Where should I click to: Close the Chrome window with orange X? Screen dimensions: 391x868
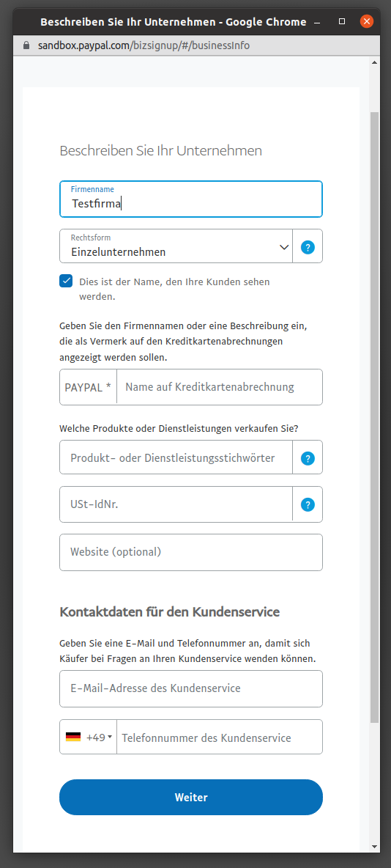tap(367, 21)
